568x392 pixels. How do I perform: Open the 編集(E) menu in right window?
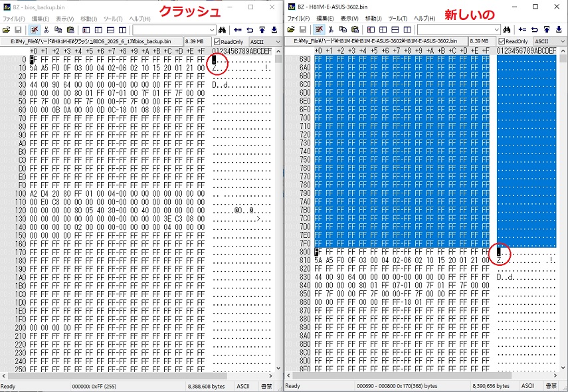325,18
